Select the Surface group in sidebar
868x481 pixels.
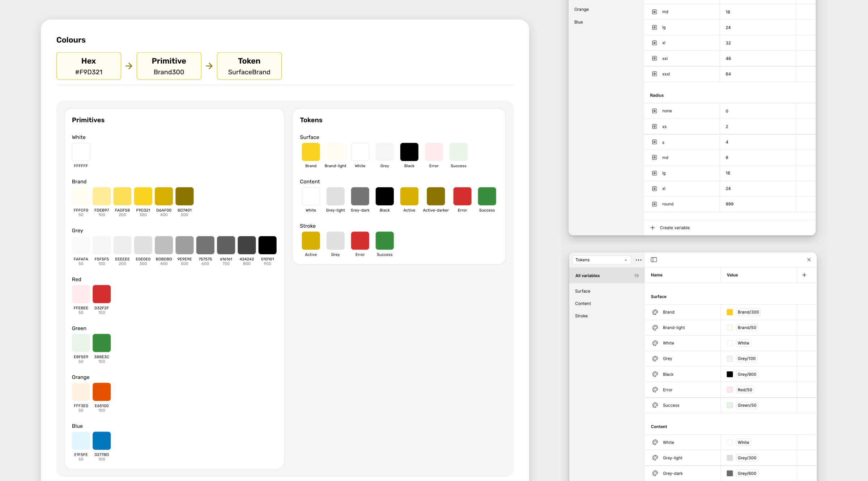click(582, 291)
